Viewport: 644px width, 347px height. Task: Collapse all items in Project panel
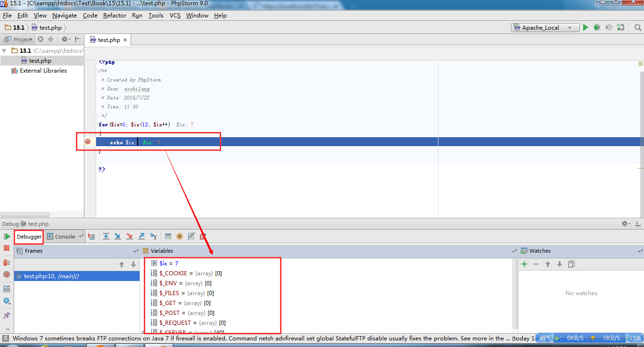point(50,40)
